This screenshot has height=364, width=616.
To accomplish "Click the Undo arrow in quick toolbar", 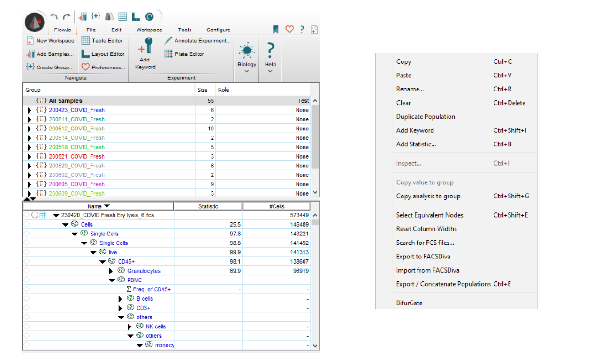I will click(x=54, y=17).
